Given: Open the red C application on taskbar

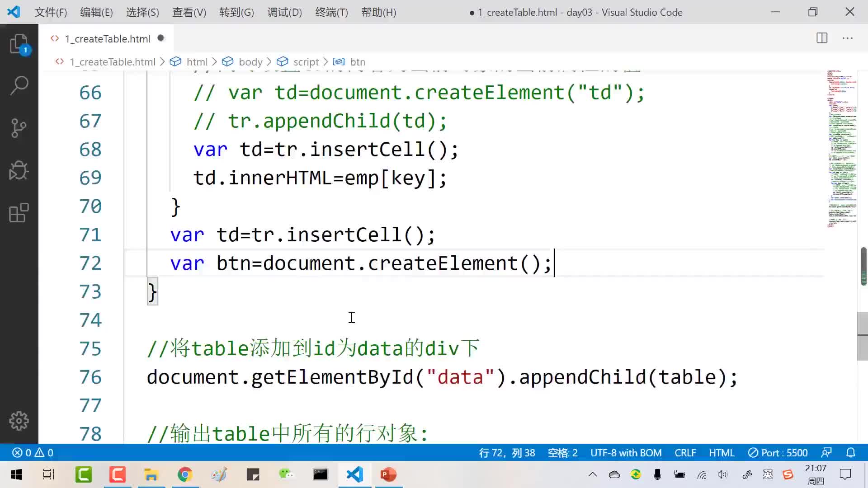Looking at the screenshot, I should (118, 474).
